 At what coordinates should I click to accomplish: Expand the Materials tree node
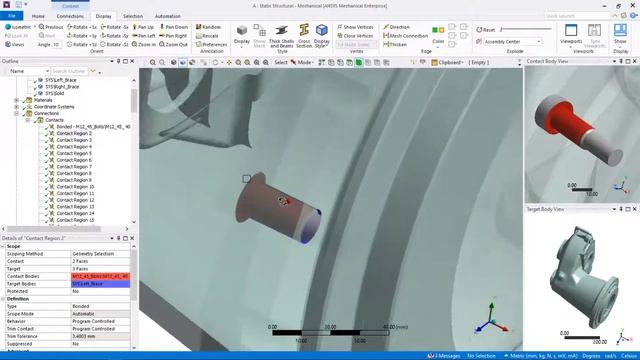click(x=16, y=100)
